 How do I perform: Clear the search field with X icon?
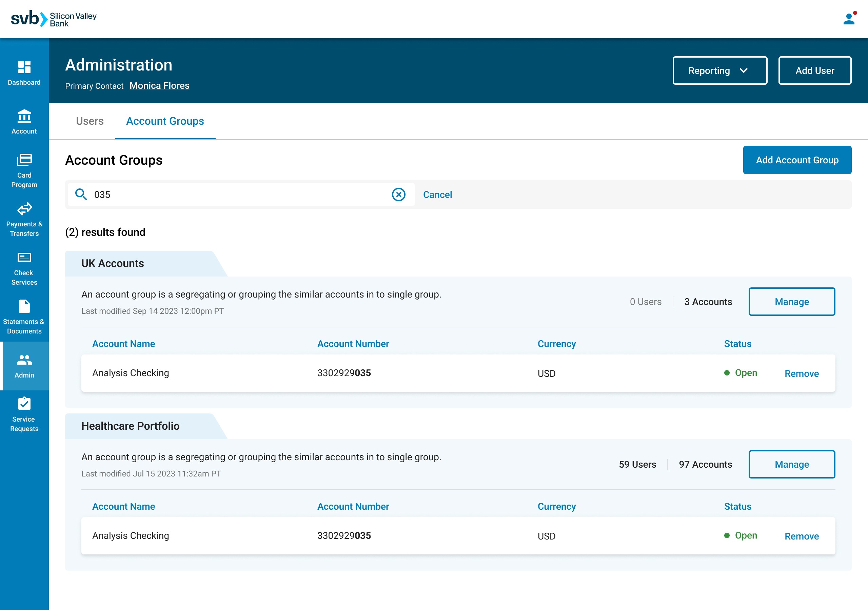[398, 195]
